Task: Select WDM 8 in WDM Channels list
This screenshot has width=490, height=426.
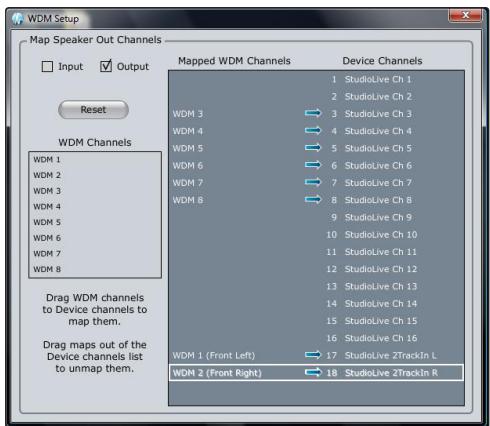Action: (x=95, y=269)
